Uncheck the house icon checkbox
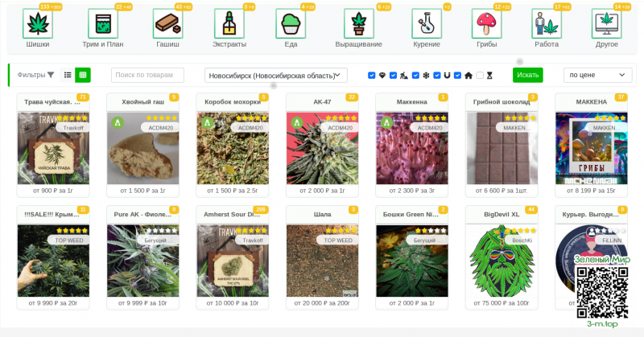 pyautogui.click(x=457, y=76)
